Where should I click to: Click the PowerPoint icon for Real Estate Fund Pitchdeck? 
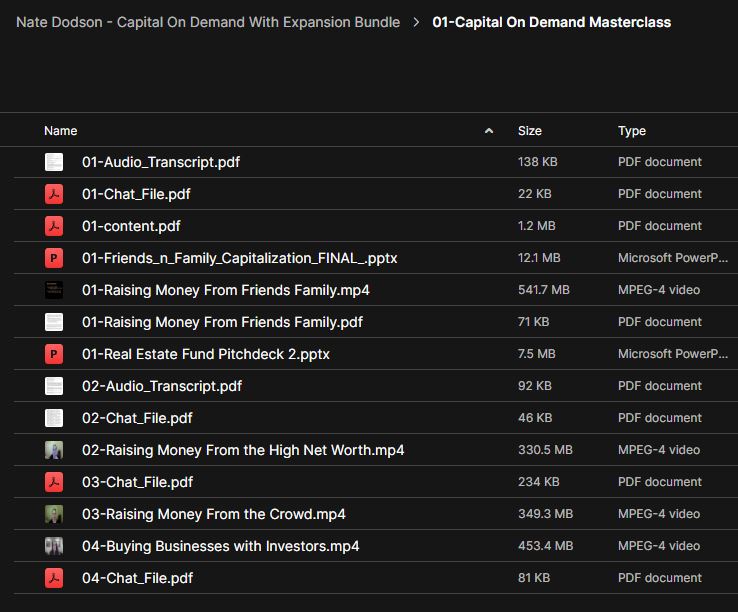click(x=54, y=354)
